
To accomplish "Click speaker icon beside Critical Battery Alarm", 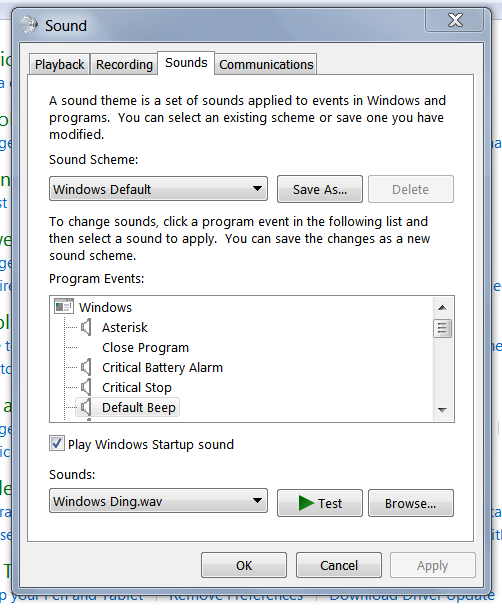I will (x=86, y=367).
